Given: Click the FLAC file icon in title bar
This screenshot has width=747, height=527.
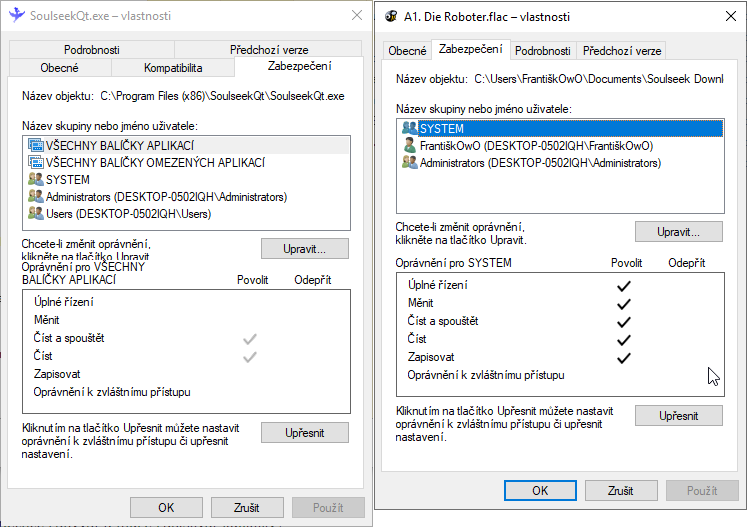Looking at the screenshot, I should point(389,16).
